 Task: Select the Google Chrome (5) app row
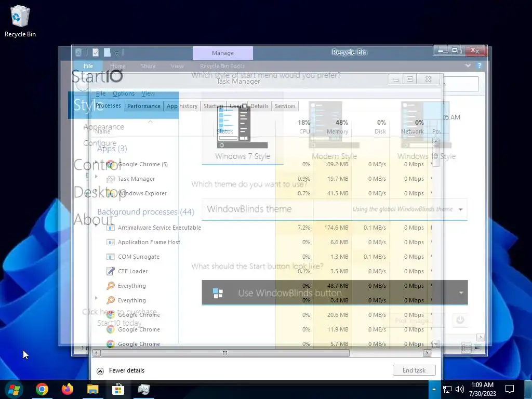coord(261,164)
